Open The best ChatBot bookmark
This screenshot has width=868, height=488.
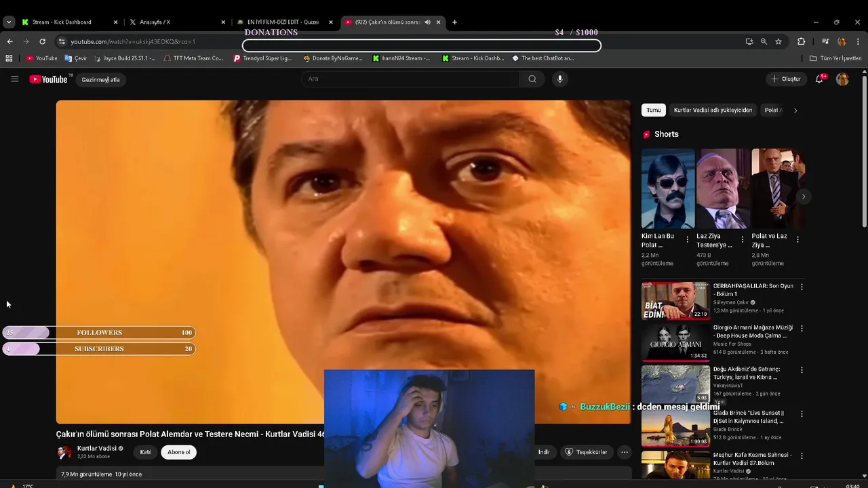click(543, 58)
